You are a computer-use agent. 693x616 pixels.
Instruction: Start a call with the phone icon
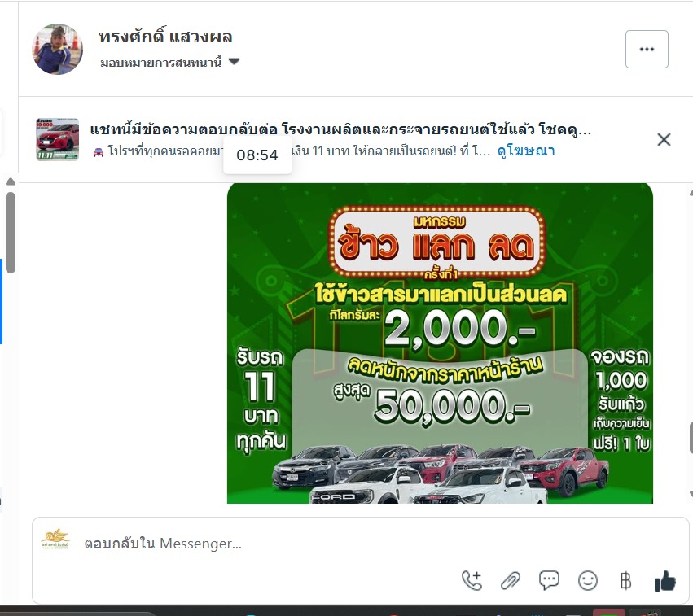point(472,580)
